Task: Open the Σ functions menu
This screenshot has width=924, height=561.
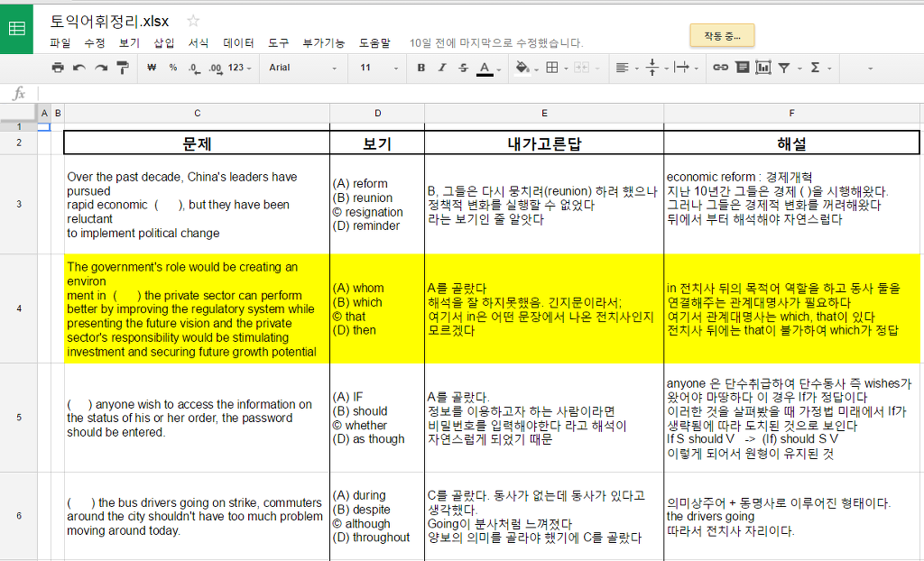Action: pyautogui.click(x=820, y=68)
